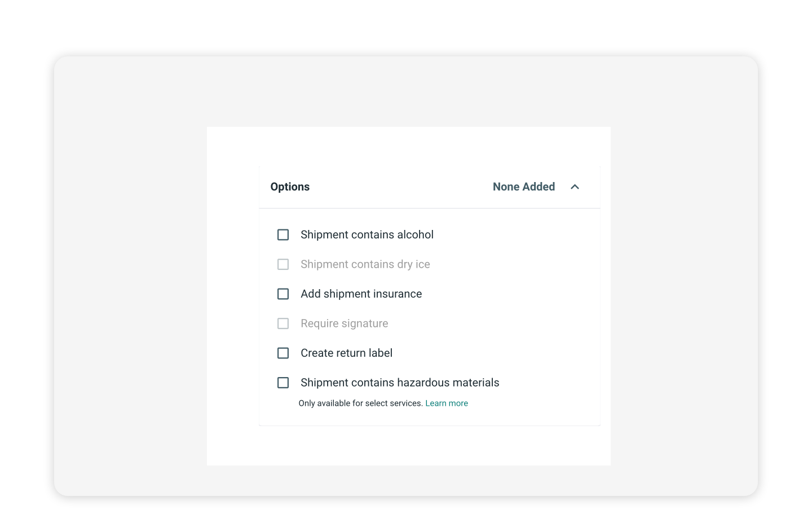
Task: Click the Shipment contains dry ice label
Action: 365,264
